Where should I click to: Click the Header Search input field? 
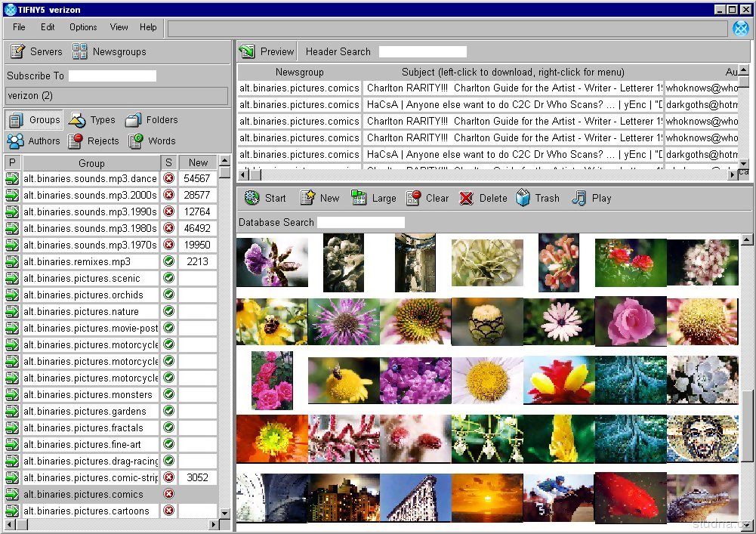coord(422,52)
